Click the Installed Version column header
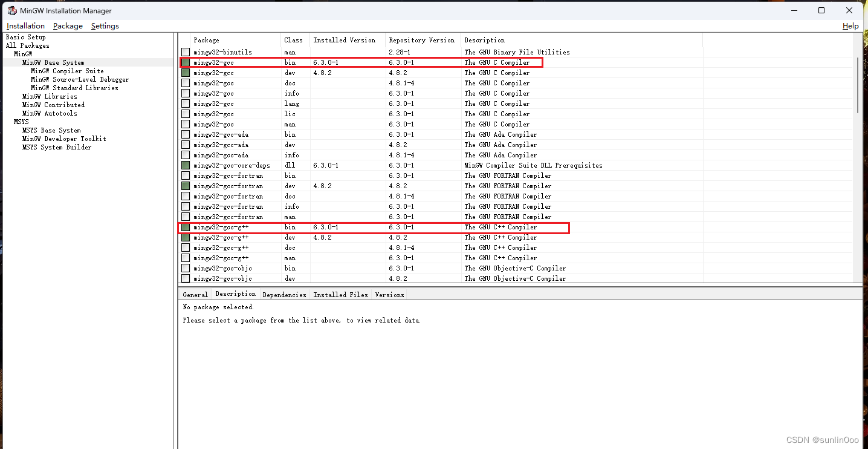 point(347,40)
